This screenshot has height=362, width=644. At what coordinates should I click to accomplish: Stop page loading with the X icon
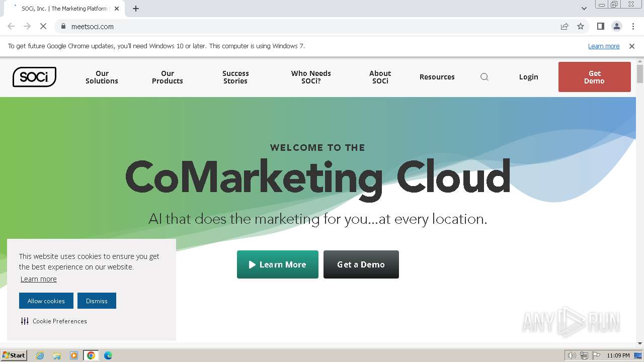[43, 27]
